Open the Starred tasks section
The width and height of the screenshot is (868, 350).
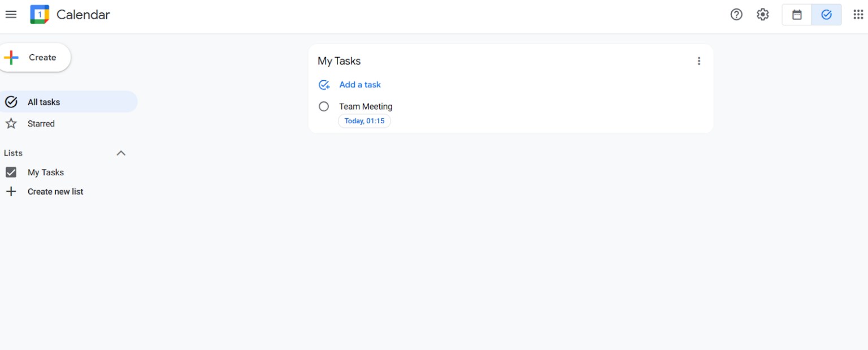(41, 123)
